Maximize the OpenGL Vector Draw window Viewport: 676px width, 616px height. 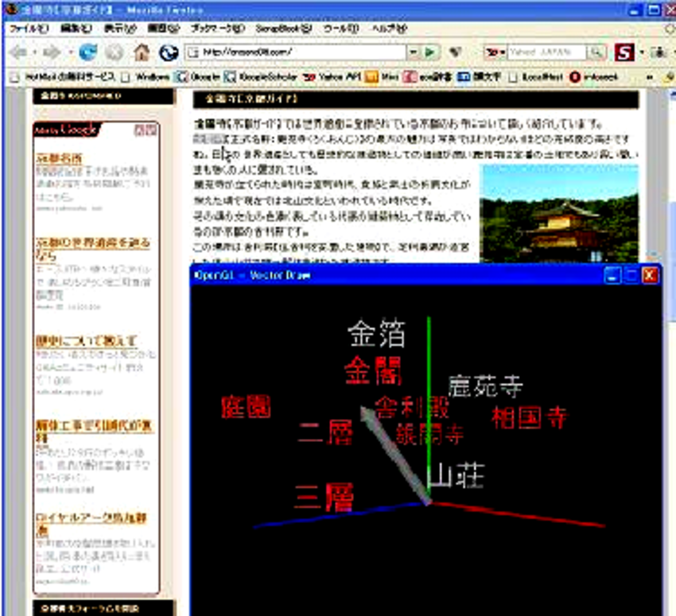click(x=631, y=276)
